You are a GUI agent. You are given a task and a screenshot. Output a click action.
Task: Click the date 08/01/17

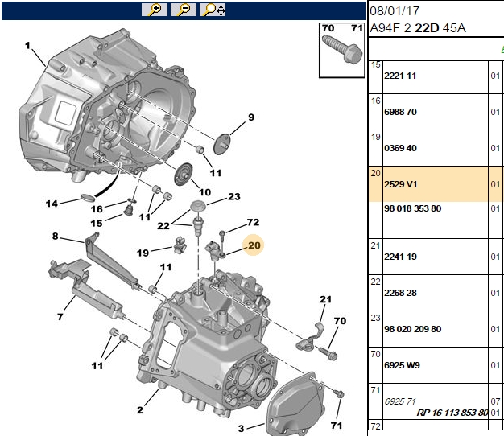pos(395,11)
